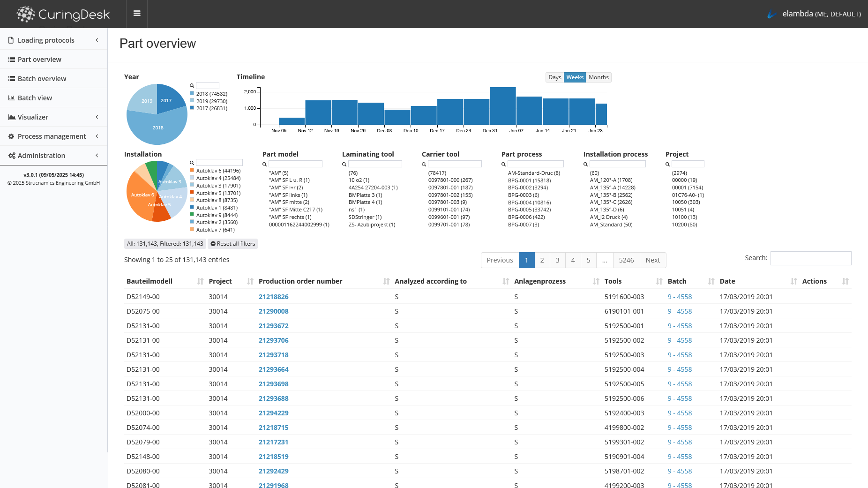Switch timeline to Days view

click(x=554, y=77)
